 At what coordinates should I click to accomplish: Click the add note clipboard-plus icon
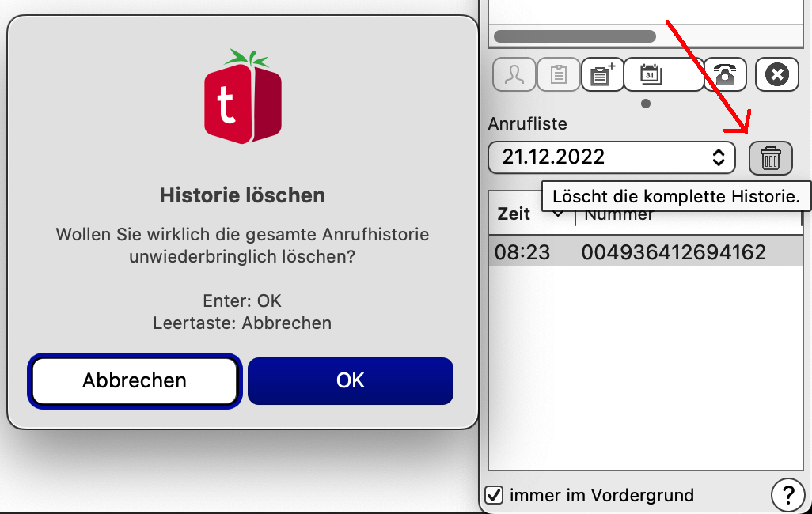click(x=602, y=74)
